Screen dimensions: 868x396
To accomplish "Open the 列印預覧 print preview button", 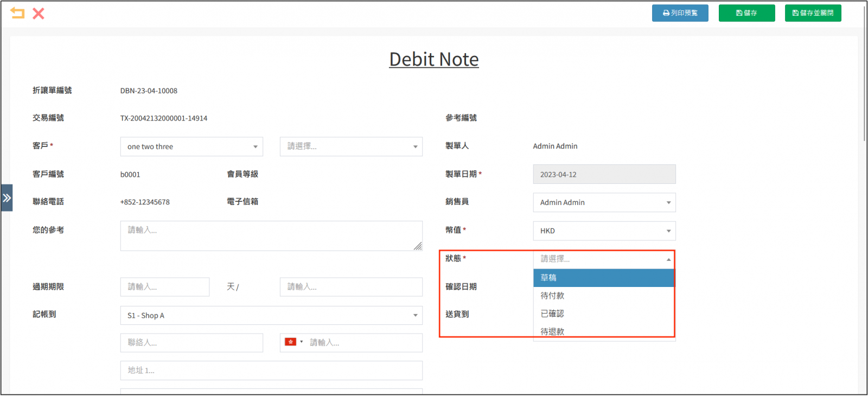I will pyautogui.click(x=680, y=13).
